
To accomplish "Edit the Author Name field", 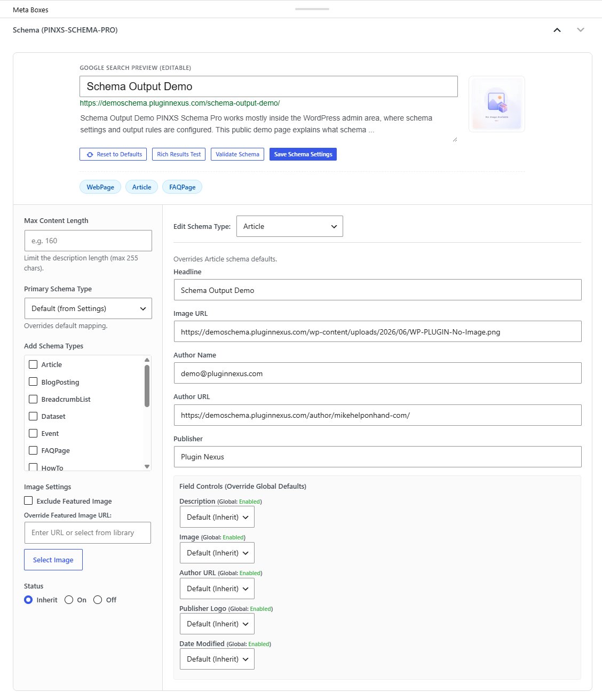I will pos(378,373).
